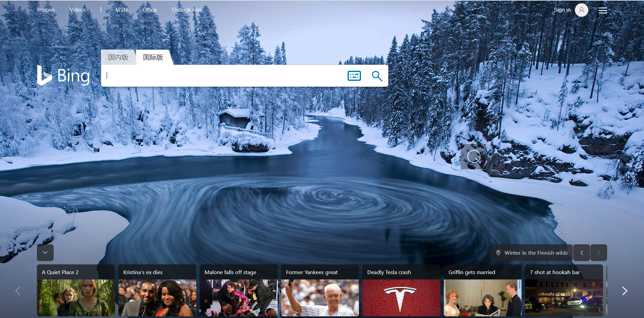Click the Bing logo

[x=63, y=75]
